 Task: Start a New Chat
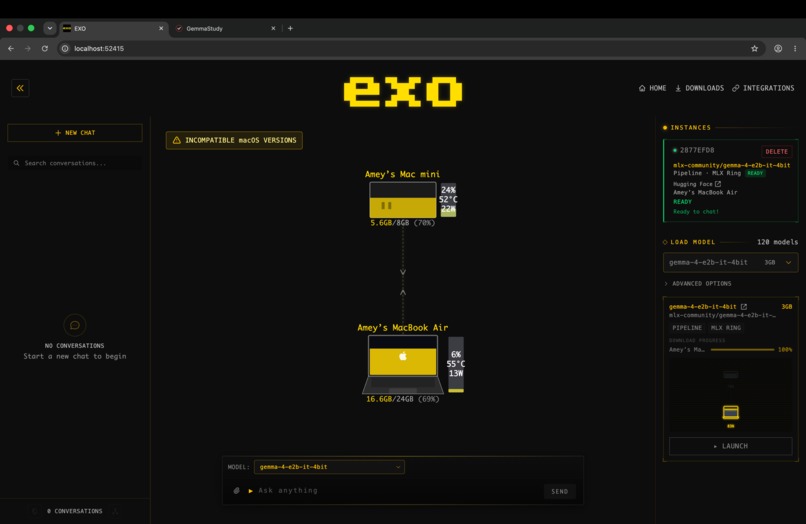point(75,133)
